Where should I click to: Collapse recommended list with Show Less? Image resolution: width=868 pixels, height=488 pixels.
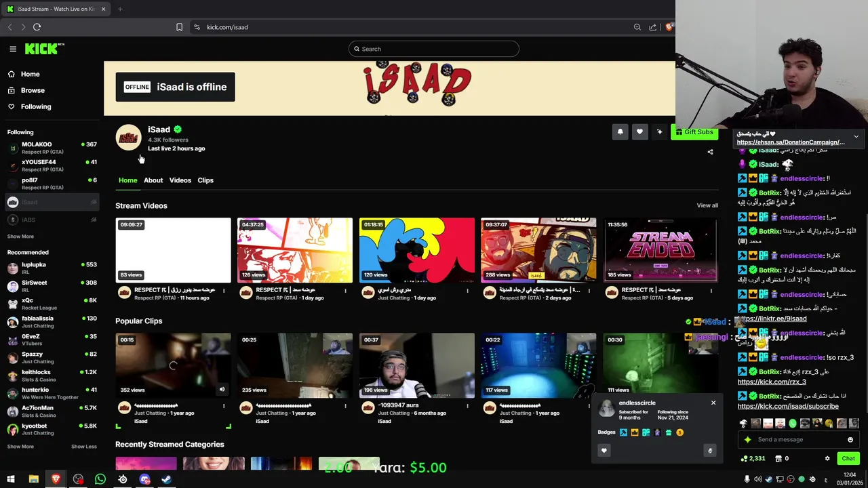[x=84, y=447]
